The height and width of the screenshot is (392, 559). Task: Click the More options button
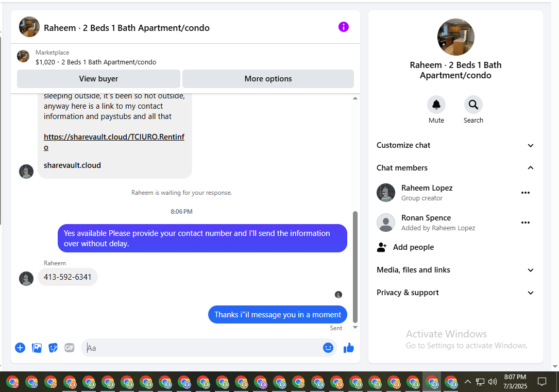268,79
